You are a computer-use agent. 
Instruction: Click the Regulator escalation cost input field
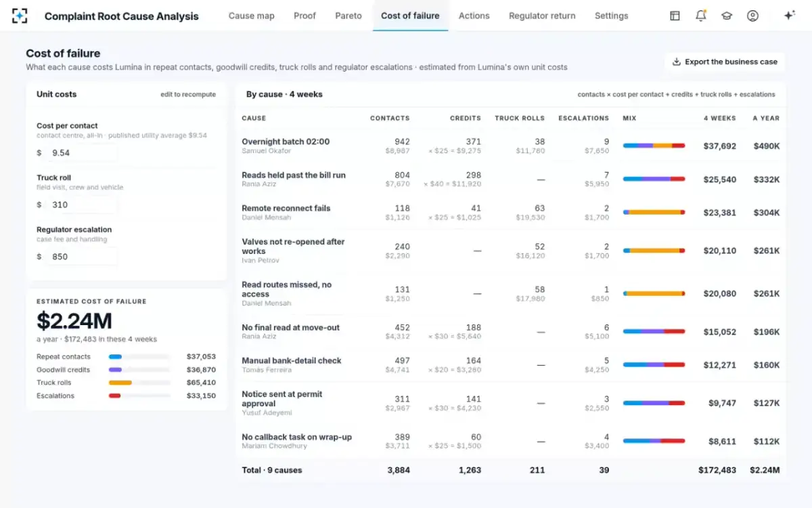pos(81,257)
